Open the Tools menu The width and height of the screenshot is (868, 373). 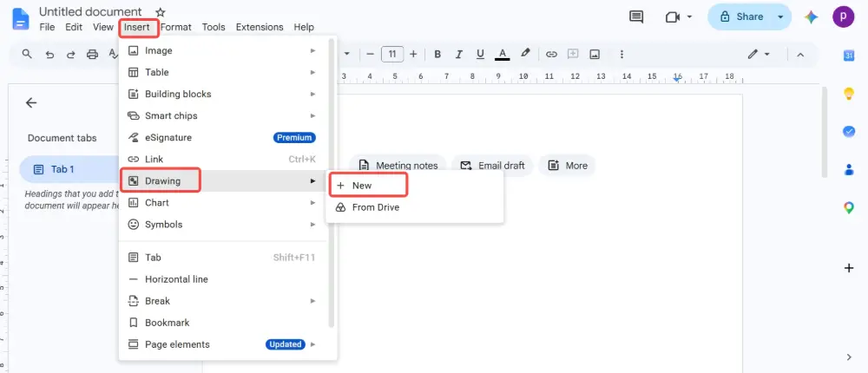point(214,27)
